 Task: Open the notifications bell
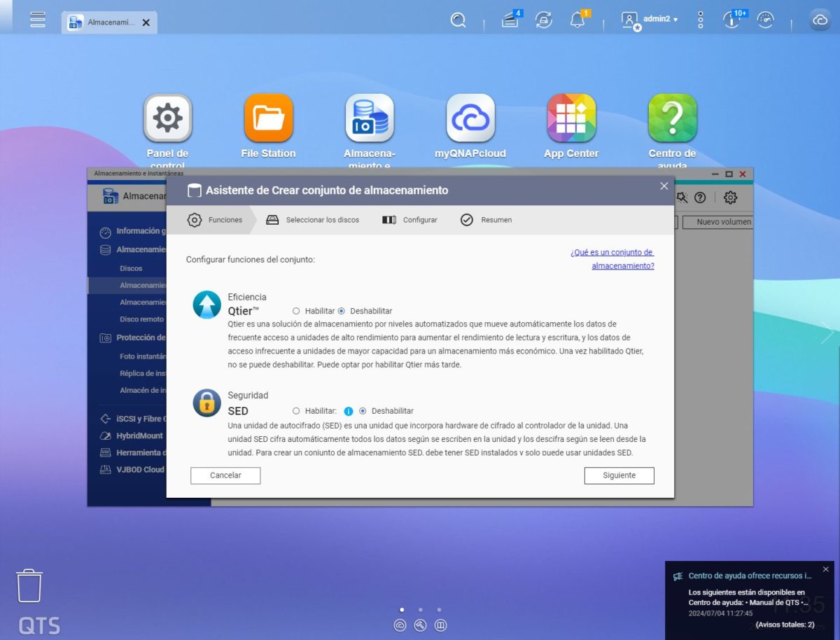pyautogui.click(x=577, y=20)
